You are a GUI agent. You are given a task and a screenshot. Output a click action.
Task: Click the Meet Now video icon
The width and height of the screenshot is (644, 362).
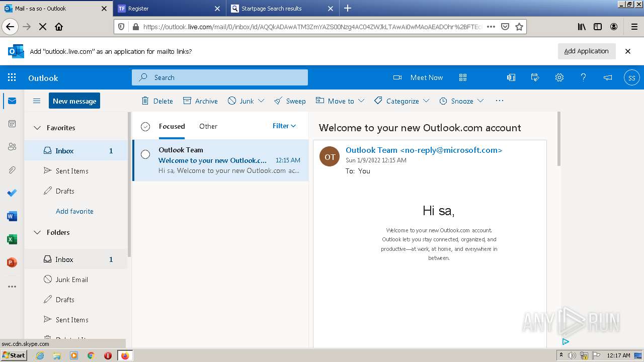[397, 77]
